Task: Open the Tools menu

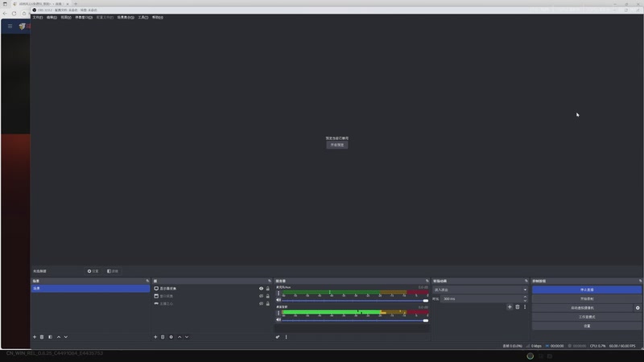Action: tap(143, 18)
